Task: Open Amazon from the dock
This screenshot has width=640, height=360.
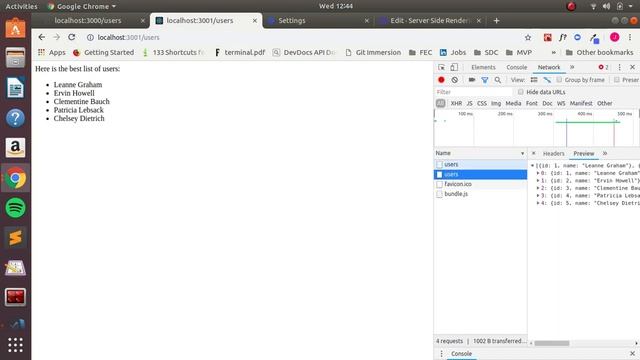Action: 16,148
